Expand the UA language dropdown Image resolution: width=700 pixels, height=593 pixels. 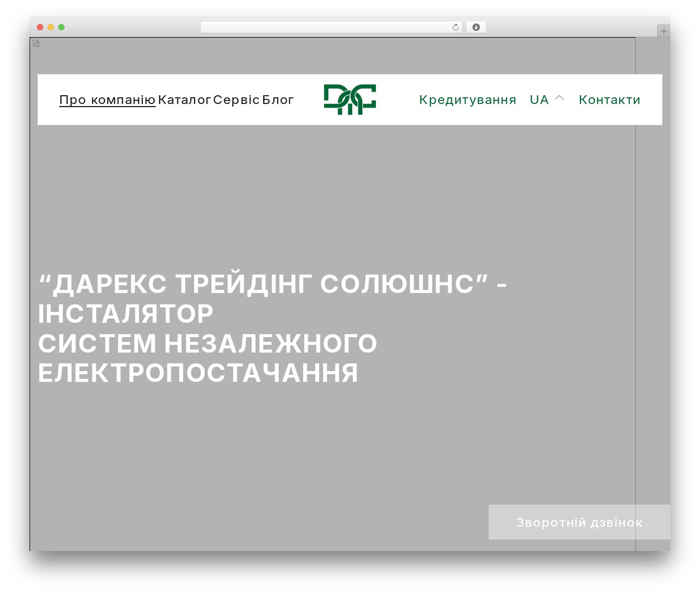(x=546, y=100)
